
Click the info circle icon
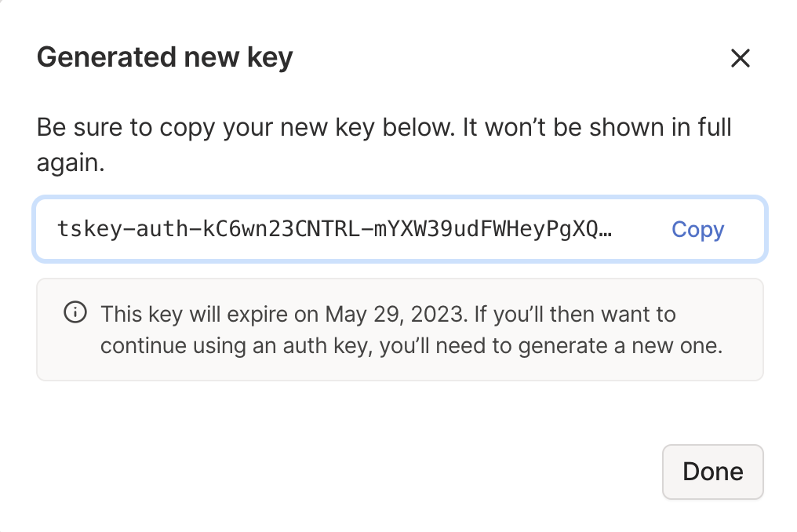point(75,313)
